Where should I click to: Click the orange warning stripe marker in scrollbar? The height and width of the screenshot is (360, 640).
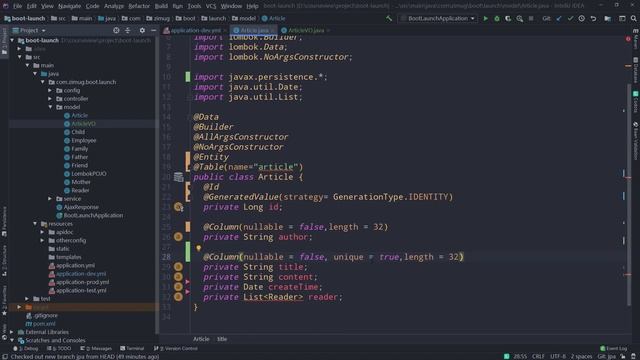[628, 66]
